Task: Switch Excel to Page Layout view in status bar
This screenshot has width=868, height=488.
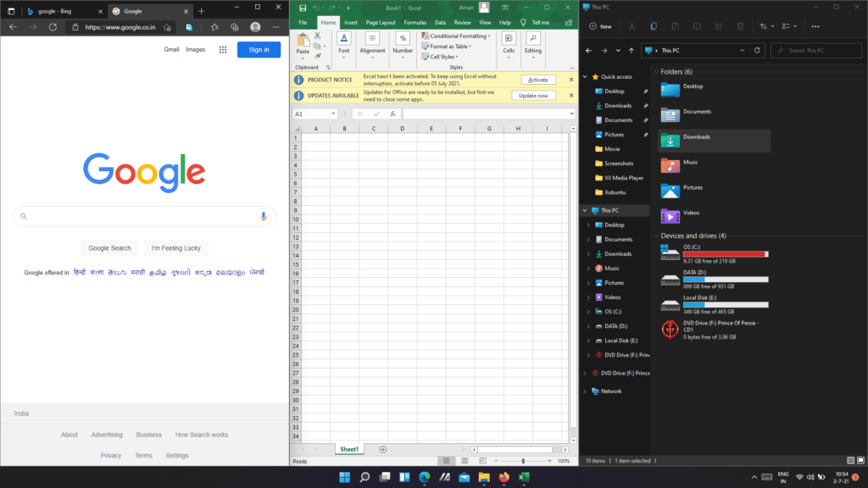Action: pos(465,461)
